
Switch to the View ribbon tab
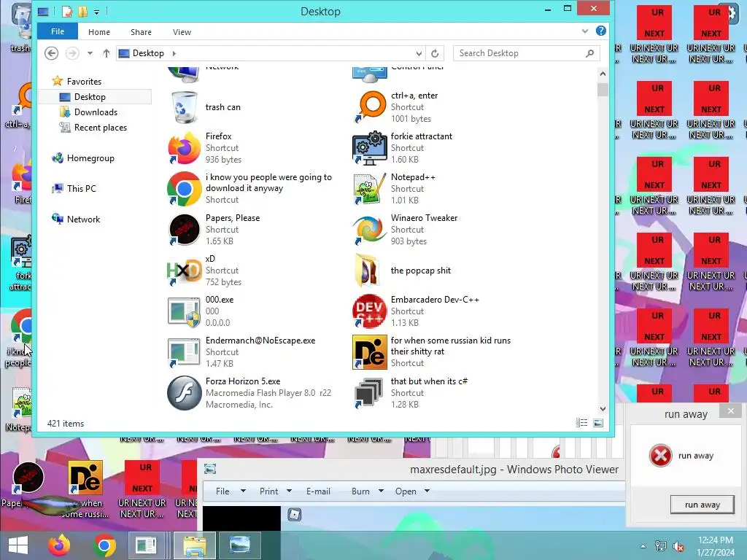[182, 32]
